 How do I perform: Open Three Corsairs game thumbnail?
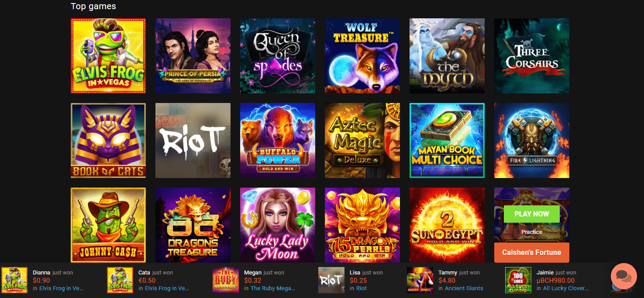[x=532, y=56]
